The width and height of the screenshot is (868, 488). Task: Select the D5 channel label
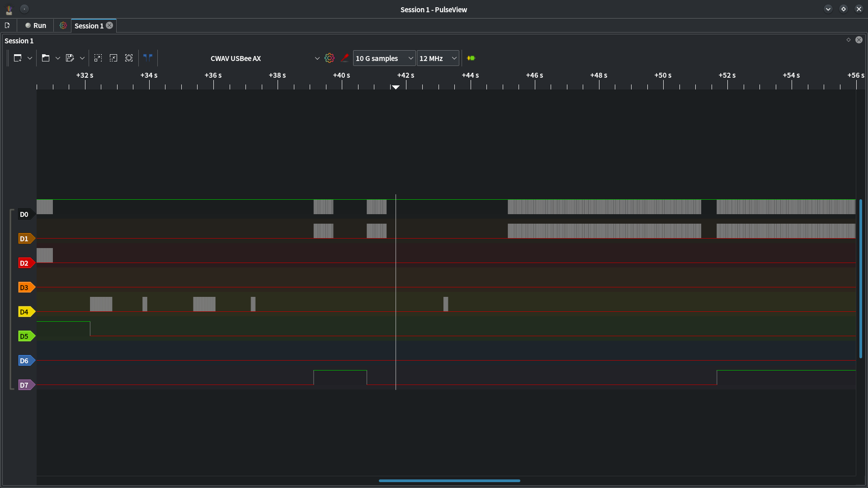tap(26, 337)
